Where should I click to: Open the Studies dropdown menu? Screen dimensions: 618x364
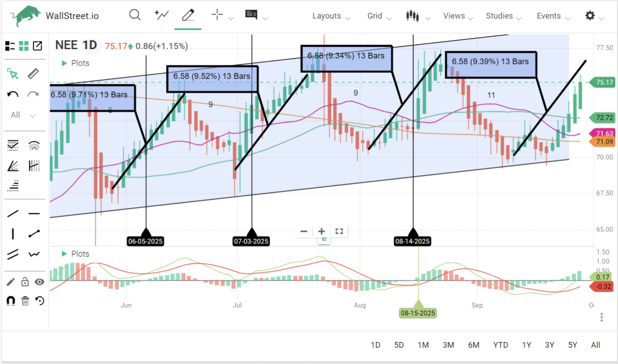[503, 16]
